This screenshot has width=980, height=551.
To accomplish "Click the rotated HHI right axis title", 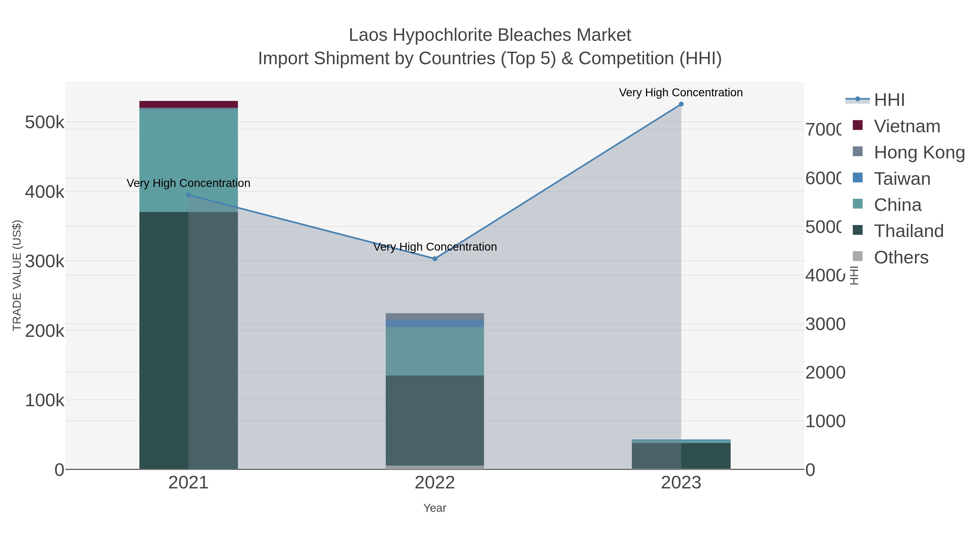I will (x=855, y=275).
